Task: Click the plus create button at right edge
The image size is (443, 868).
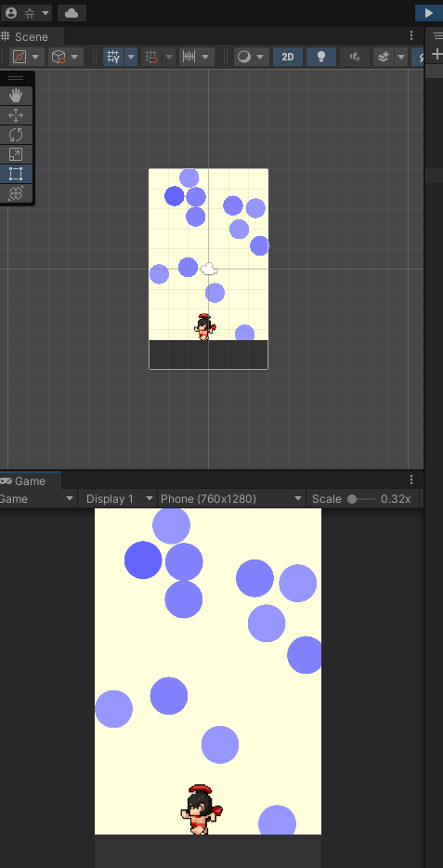Action: [x=436, y=54]
